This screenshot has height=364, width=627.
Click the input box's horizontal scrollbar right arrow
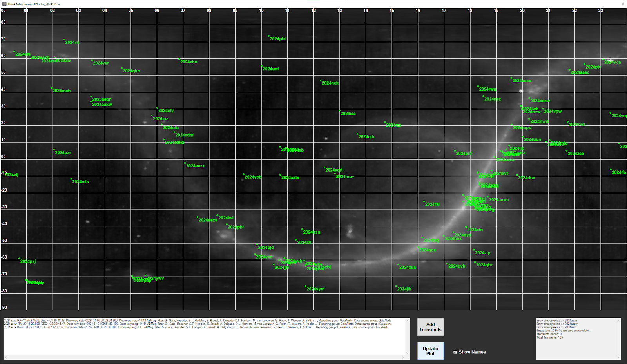(403, 357)
